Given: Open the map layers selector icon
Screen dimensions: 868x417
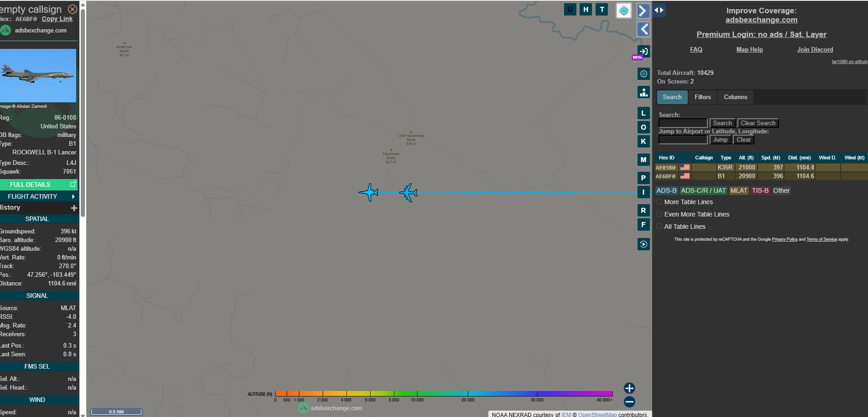Looking at the screenshot, I should 624,11.
